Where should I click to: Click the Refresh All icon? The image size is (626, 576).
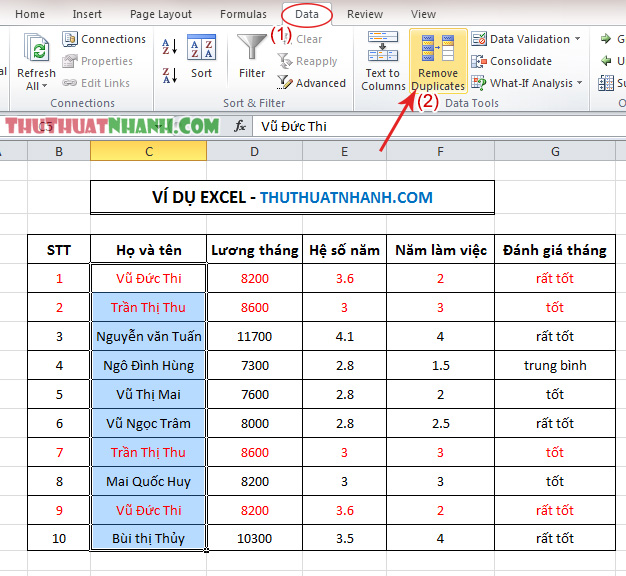click(37, 49)
